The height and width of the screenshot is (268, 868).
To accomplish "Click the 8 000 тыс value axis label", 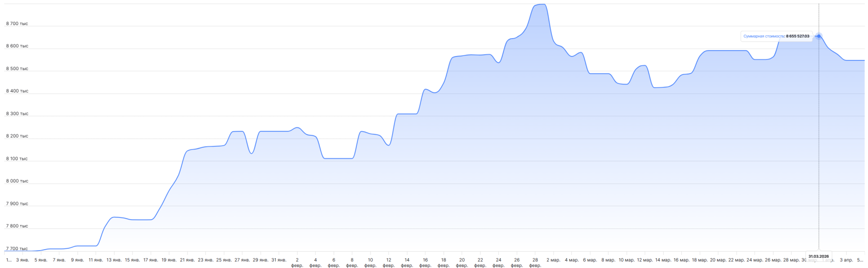I will click(17, 181).
